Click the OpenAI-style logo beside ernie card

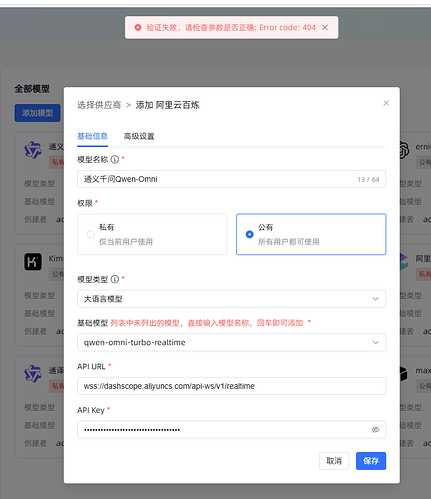[x=404, y=150]
